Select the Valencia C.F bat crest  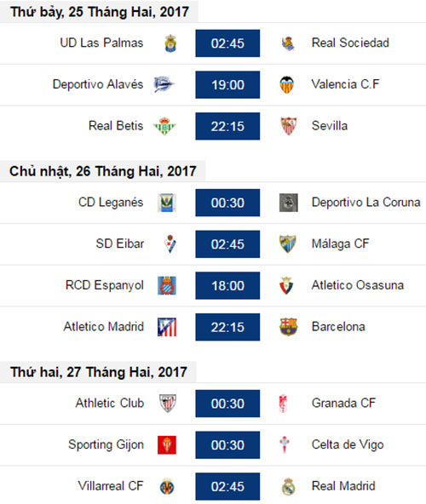point(286,84)
